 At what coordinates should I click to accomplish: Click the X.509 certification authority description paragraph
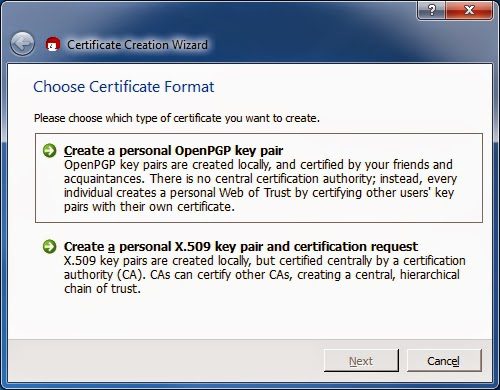[x=265, y=275]
